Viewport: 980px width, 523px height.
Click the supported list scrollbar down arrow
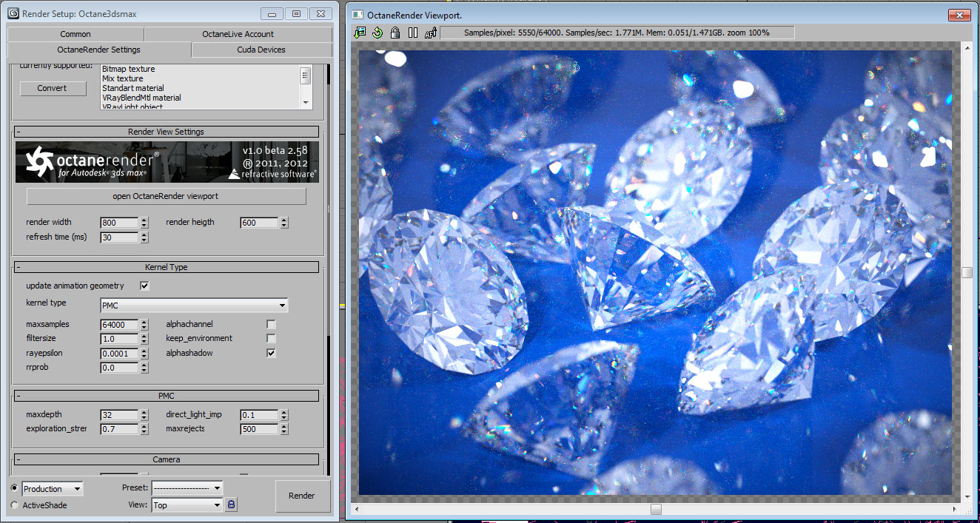pyautogui.click(x=305, y=102)
